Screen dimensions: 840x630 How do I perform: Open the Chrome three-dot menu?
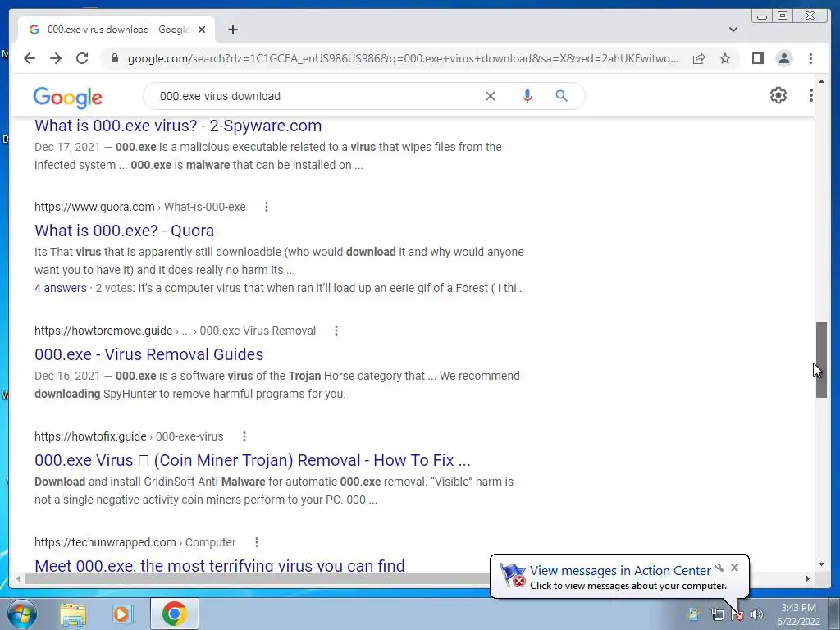(810, 58)
